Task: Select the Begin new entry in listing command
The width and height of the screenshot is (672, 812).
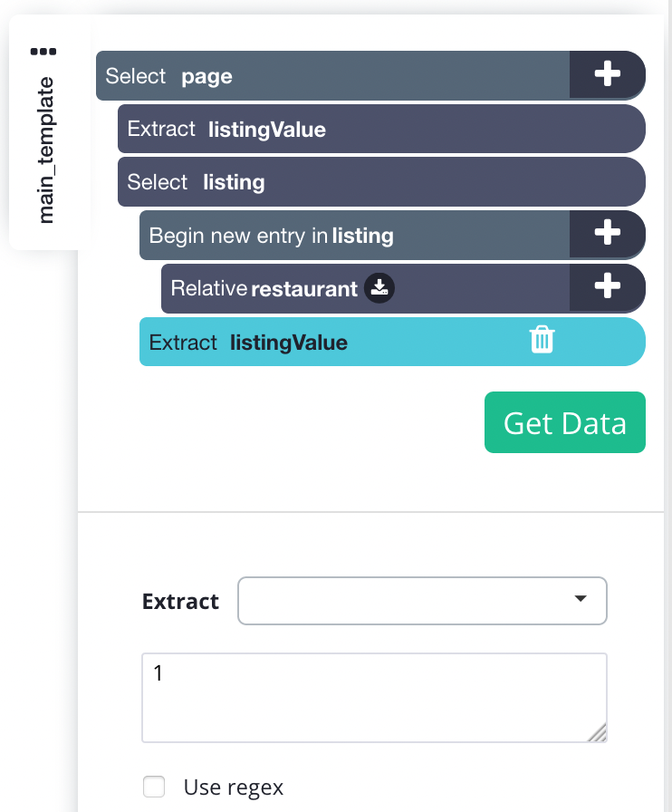Action: 355,235
